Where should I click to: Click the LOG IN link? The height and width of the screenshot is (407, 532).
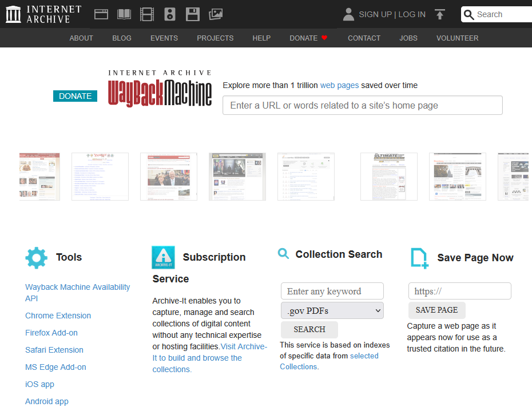coord(412,14)
